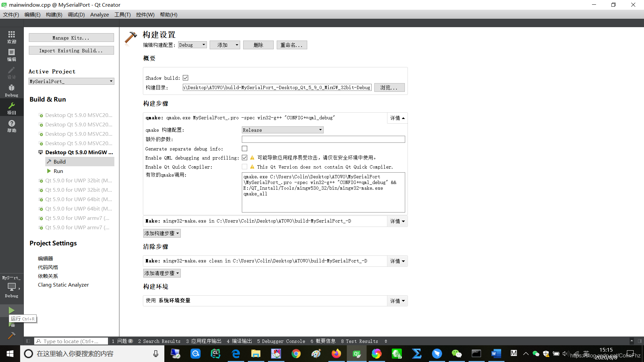Click 重命名 button to rename configuration
The height and width of the screenshot is (362, 644).
[x=291, y=45]
